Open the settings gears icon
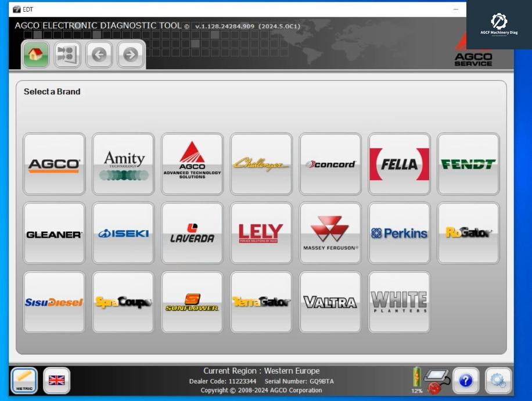 coord(498,381)
